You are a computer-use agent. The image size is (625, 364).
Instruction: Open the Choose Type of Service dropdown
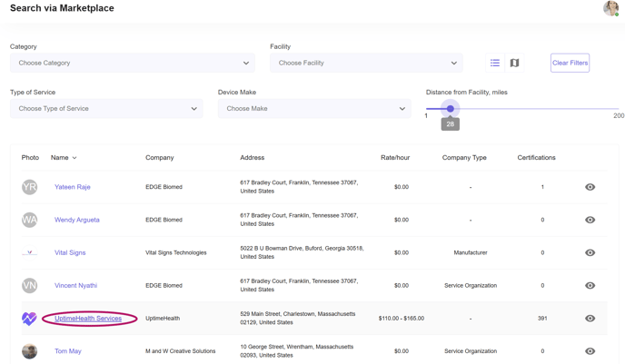point(106,109)
